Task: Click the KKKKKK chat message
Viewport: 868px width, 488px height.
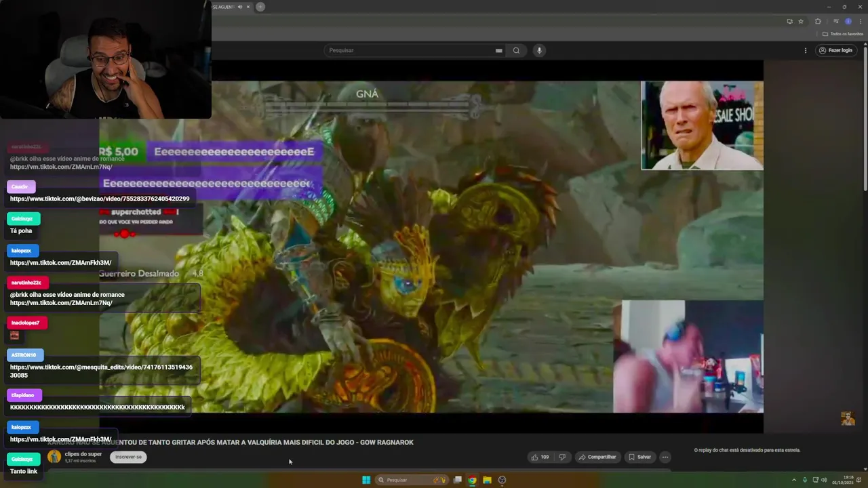Action: pyautogui.click(x=98, y=407)
